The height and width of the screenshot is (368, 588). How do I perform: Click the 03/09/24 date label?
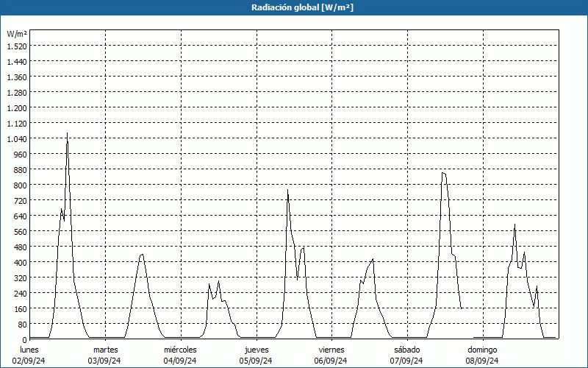tap(104, 361)
